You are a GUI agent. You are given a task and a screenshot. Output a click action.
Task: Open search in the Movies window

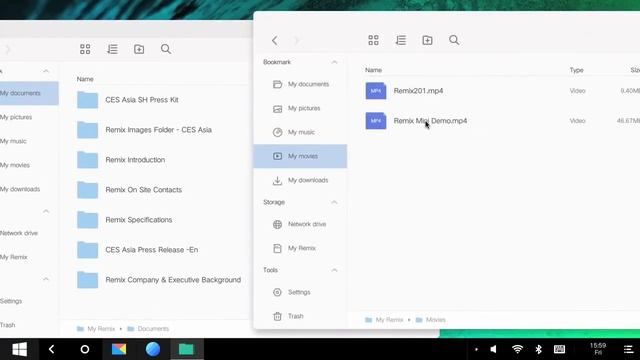(x=454, y=40)
